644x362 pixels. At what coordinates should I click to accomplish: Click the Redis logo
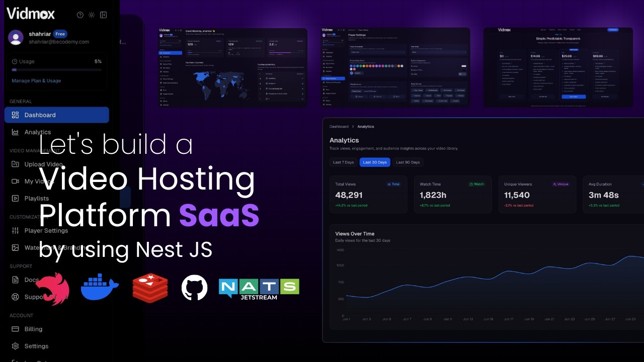(x=150, y=289)
